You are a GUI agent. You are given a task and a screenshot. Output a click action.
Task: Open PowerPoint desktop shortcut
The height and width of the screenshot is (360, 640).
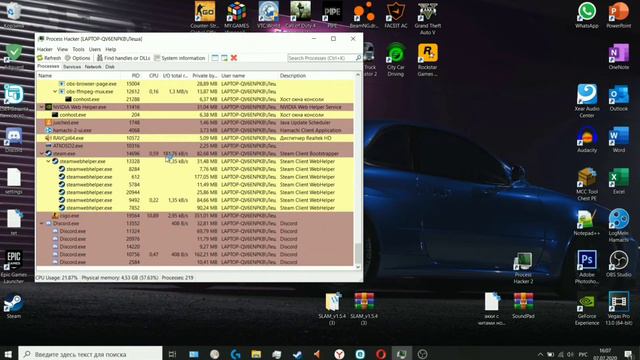point(618,16)
